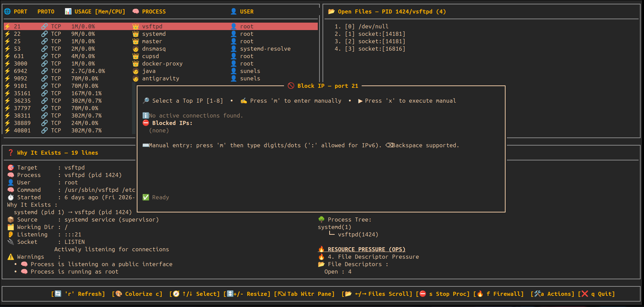Screen dimensions: 644x307
Task: Click the fire icon beside RESOURCE PRESSURE (OPS)
Action: (x=321, y=249)
